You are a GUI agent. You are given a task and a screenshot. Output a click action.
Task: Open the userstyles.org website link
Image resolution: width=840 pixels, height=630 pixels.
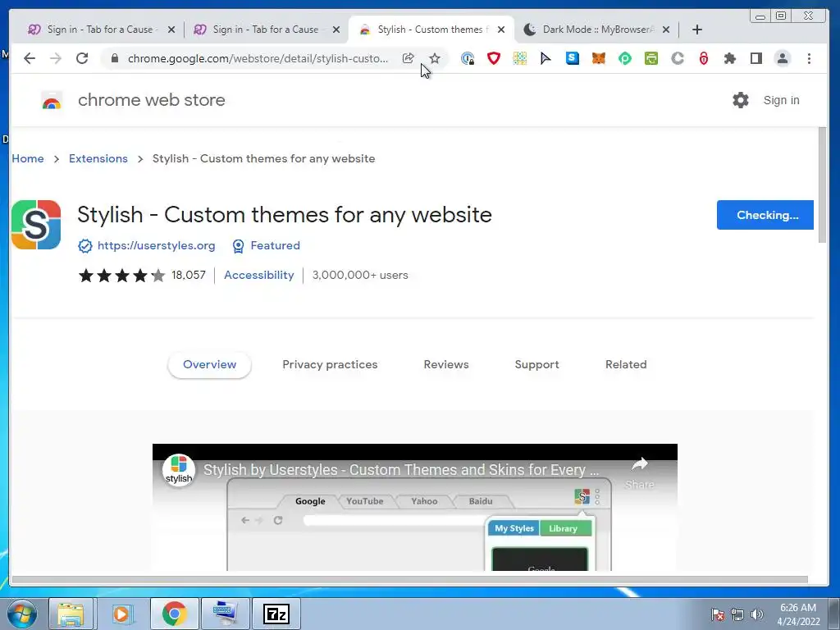click(x=156, y=245)
